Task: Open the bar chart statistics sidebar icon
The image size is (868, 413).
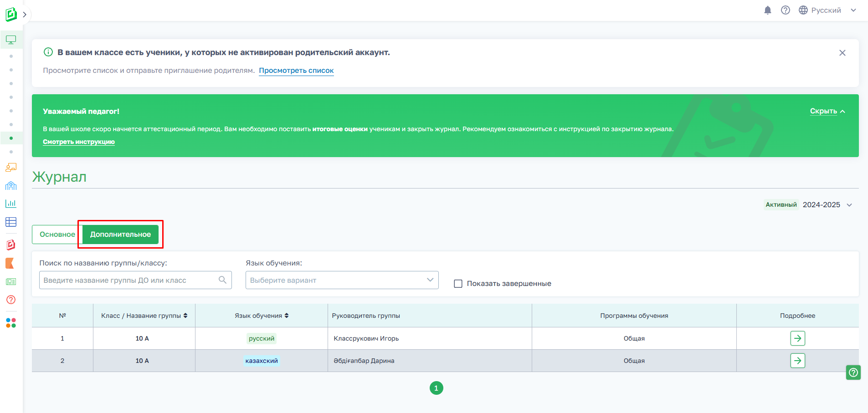Action: (11, 204)
